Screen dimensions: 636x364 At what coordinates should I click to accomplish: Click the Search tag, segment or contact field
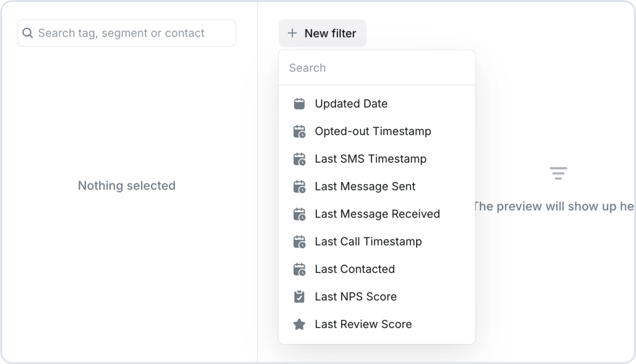pyautogui.click(x=127, y=33)
